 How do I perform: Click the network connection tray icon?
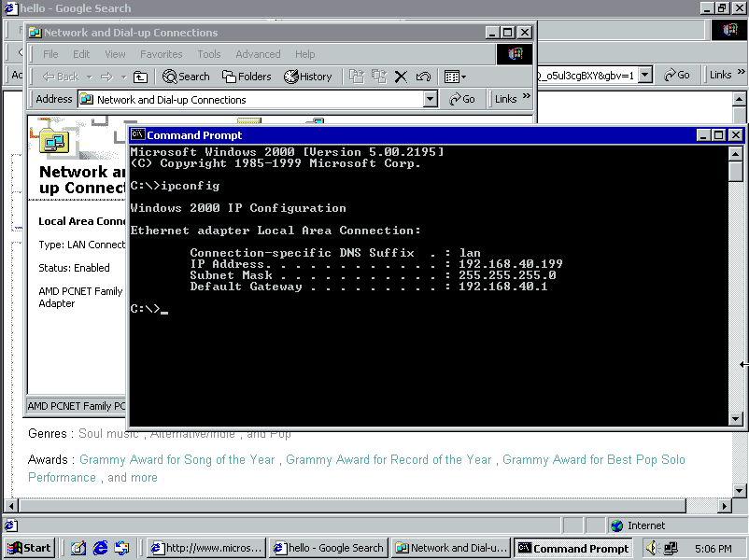coord(671,548)
